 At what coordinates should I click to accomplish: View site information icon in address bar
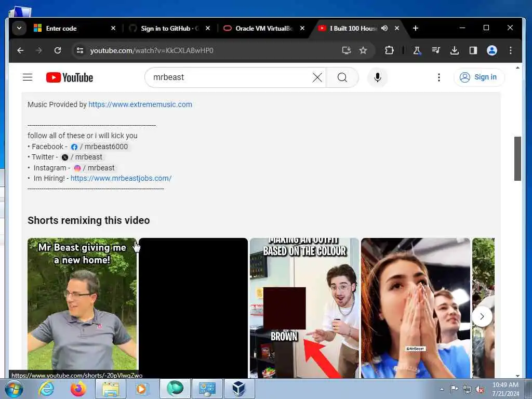(79, 50)
